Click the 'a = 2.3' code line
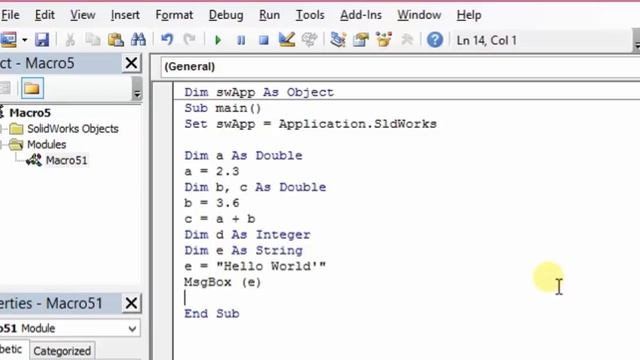 coord(211,171)
